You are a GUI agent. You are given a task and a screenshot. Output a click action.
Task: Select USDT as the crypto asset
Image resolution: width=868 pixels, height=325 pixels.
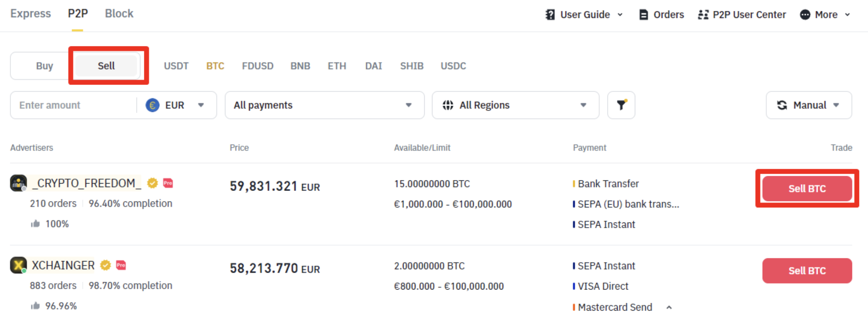176,66
